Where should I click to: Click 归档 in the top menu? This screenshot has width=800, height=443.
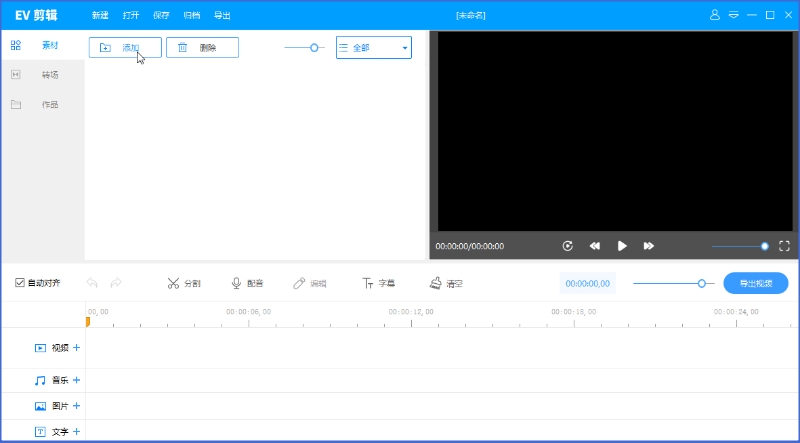(x=192, y=15)
